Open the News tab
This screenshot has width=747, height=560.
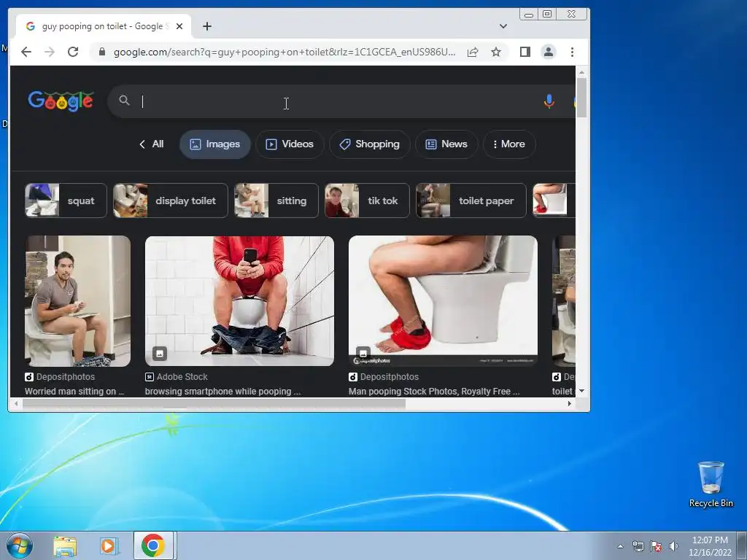[446, 144]
